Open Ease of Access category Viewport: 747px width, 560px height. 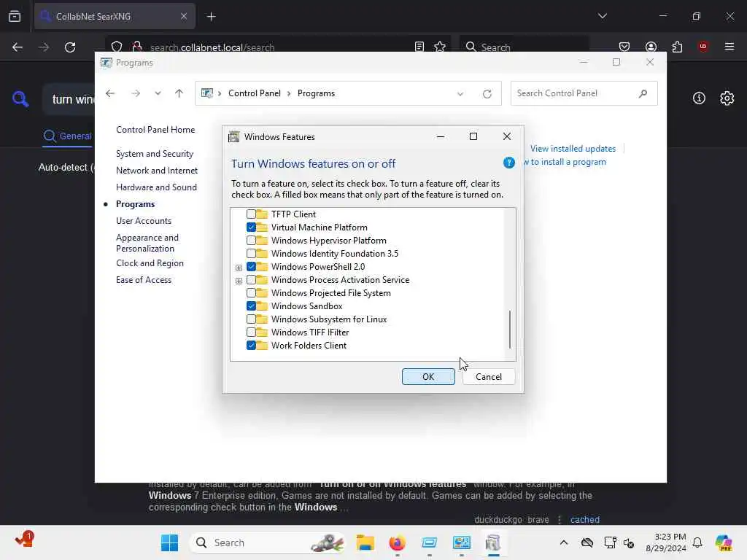click(x=144, y=280)
